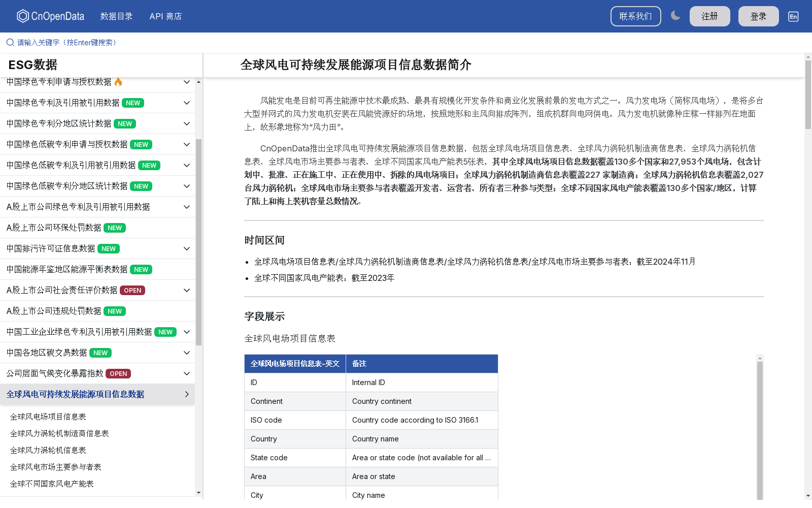Collapse 全球风电可持续发展能源项目信息数据 chevron

[x=187, y=394]
